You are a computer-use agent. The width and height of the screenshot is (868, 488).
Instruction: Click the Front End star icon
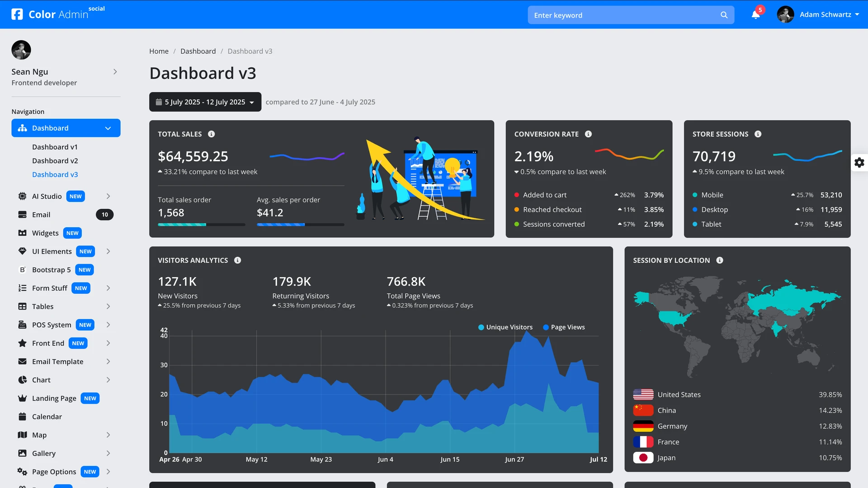[x=22, y=343]
